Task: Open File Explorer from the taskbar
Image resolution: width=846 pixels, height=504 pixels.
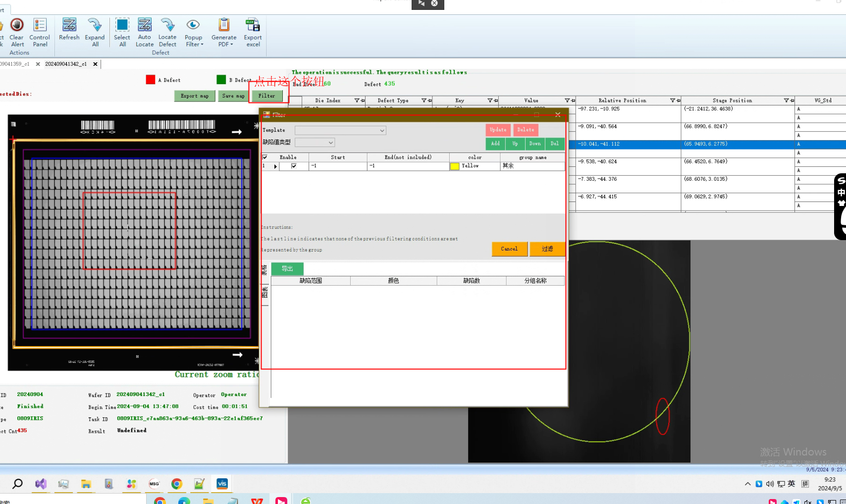Action: coord(86,484)
